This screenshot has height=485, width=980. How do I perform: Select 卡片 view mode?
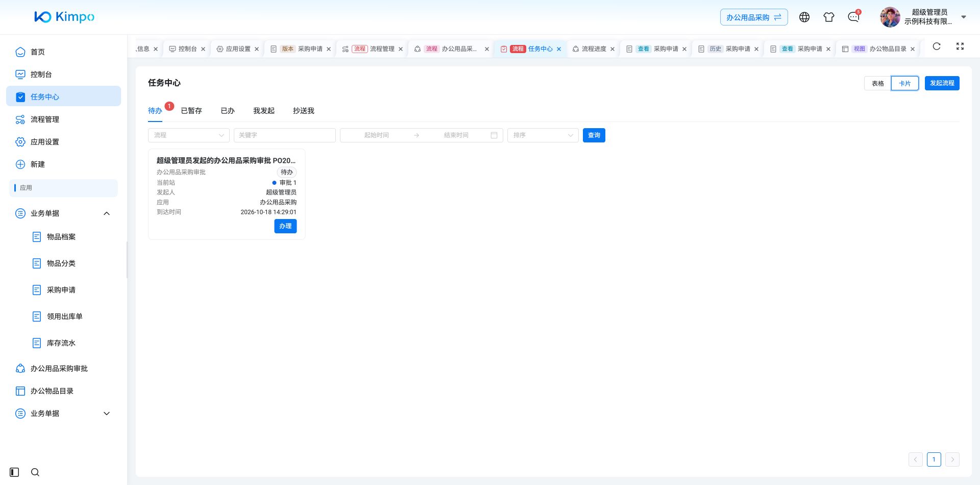click(x=905, y=83)
